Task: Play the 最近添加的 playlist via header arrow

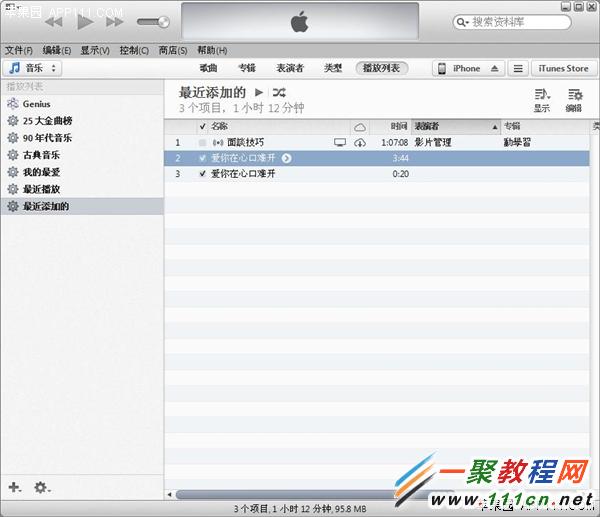Action: tap(259, 92)
